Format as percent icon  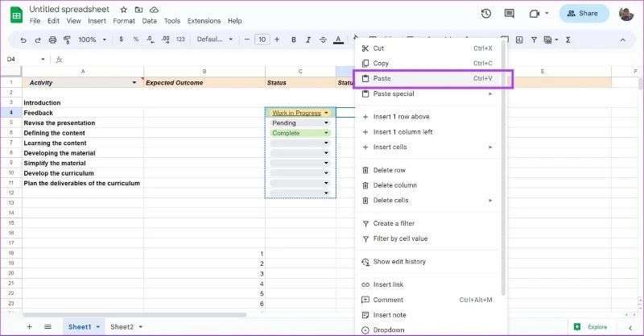point(136,39)
